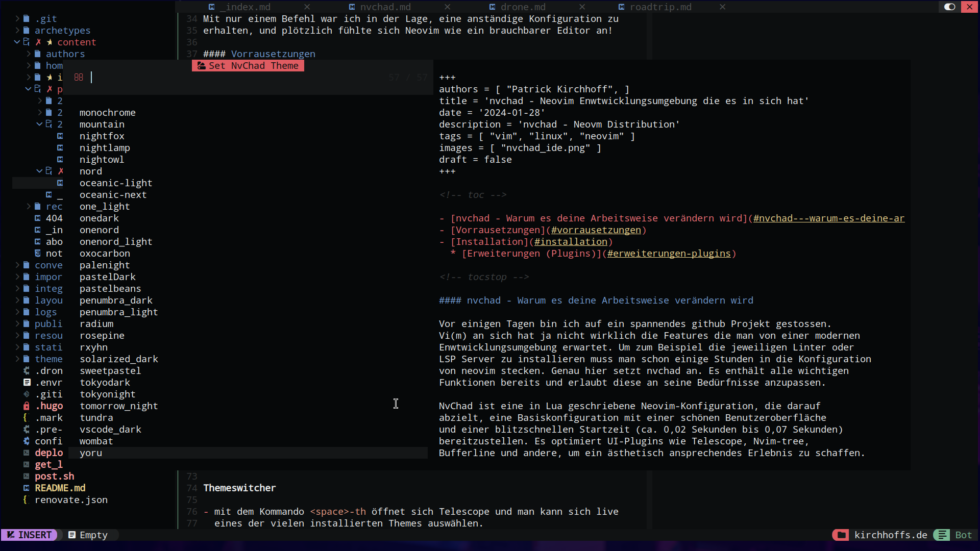Screen dimensions: 980x551
Task: Click the README.md markdown file icon
Action: [x=26, y=488]
